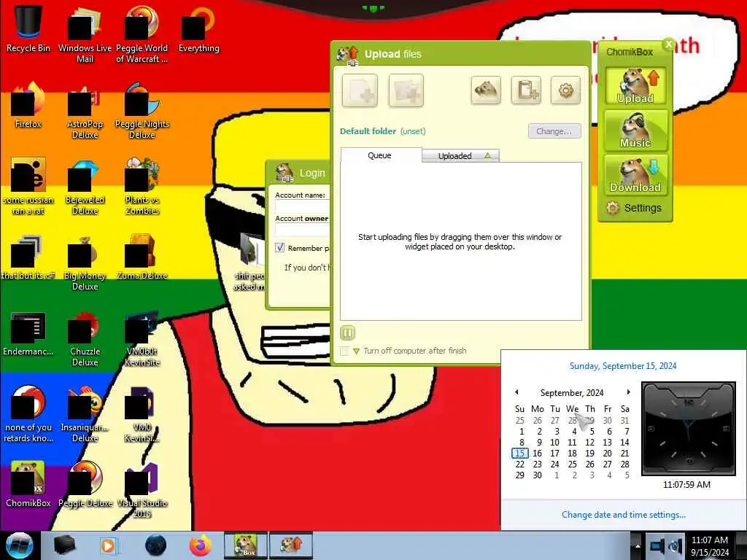Click the paste from clipboard upload icon
This screenshot has height=560, width=747.
526,90
